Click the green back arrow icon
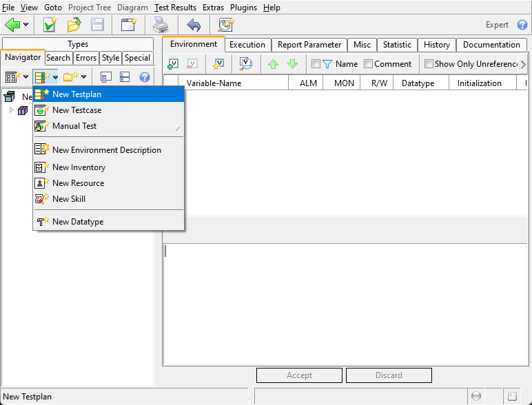The width and height of the screenshot is (532, 405). pos(12,25)
